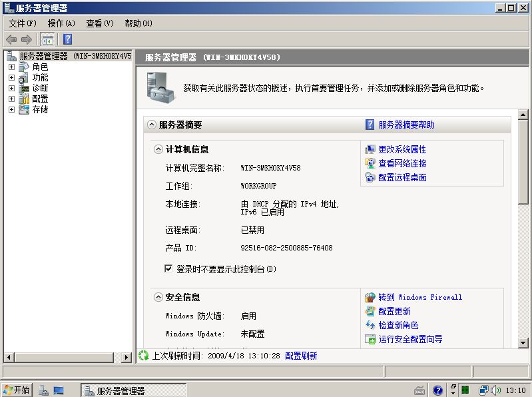
Task: Click the Forward arrow toolbar icon
Action: point(27,39)
